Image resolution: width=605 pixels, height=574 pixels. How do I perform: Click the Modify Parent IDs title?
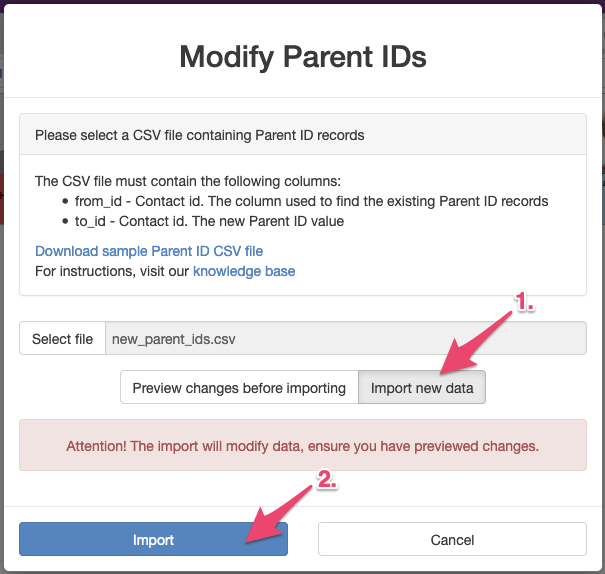click(303, 57)
